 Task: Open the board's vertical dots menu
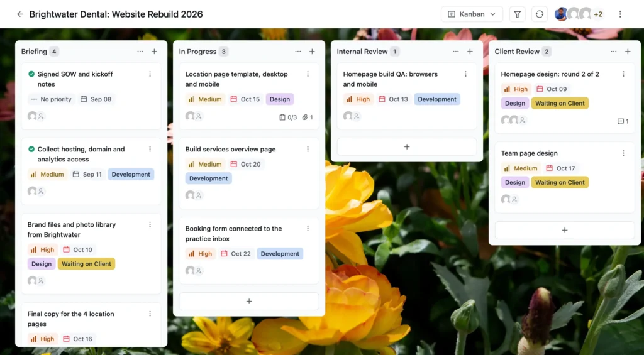[620, 14]
